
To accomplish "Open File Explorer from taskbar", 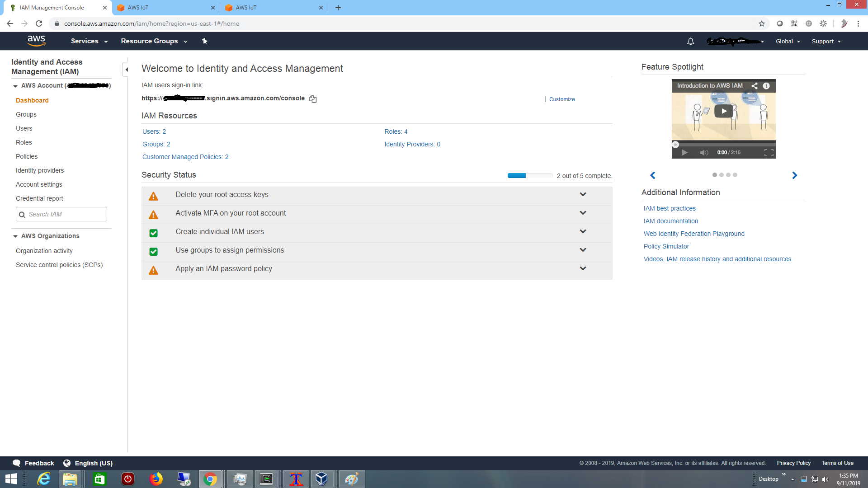I will click(70, 479).
